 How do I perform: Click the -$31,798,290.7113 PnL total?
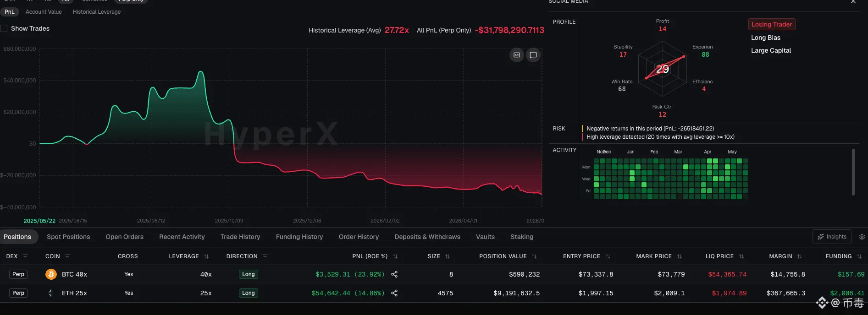[x=509, y=30]
